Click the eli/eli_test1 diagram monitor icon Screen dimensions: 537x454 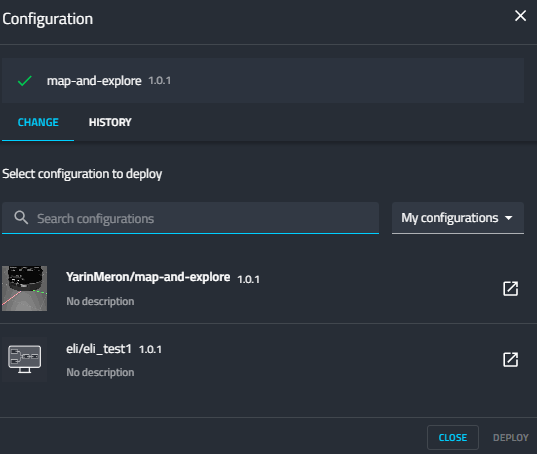tap(25, 360)
